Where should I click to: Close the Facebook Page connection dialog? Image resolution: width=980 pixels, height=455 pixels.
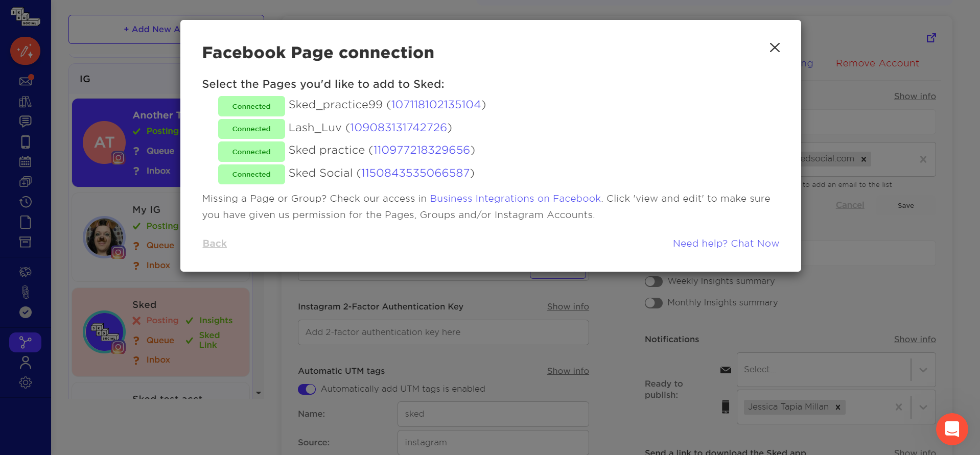pyautogui.click(x=775, y=47)
